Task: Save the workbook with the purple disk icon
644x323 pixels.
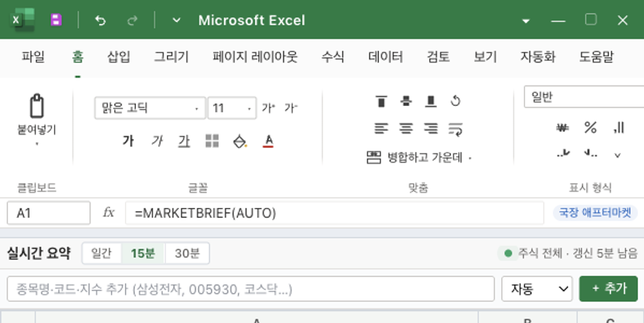Action: [x=56, y=20]
